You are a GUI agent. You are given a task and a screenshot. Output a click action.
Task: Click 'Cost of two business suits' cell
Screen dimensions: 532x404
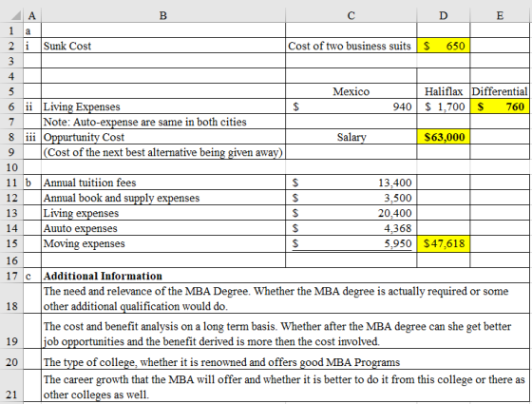click(x=351, y=46)
